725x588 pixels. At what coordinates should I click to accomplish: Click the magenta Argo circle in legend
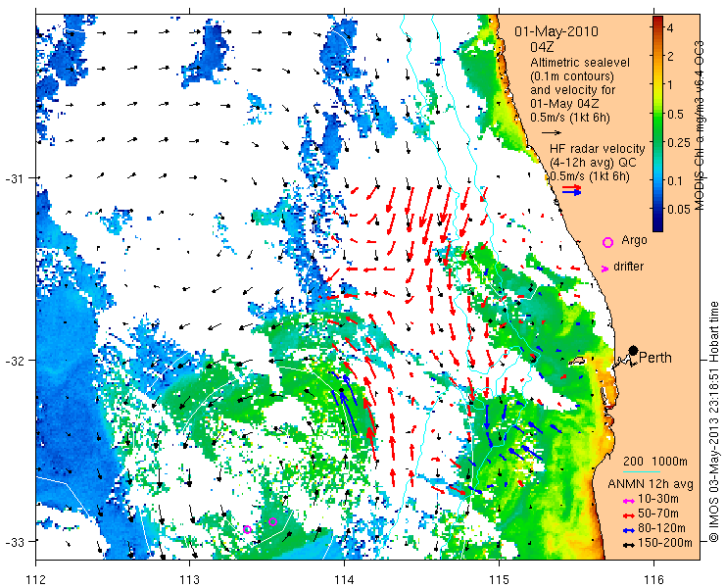coord(608,242)
